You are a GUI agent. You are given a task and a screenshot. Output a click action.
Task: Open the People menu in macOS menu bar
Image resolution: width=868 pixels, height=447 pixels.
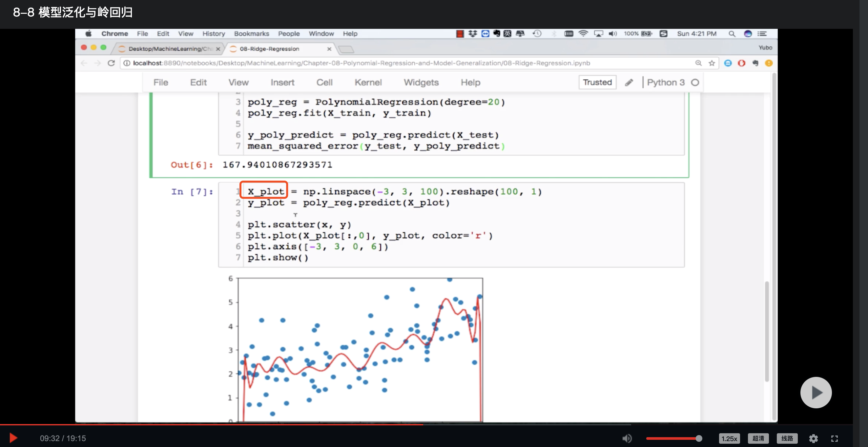[x=289, y=34]
